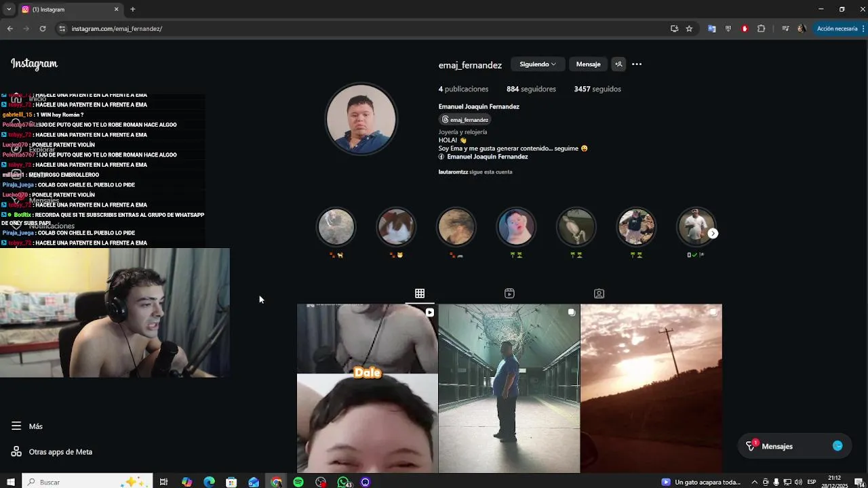This screenshot has height=488, width=868.
Task: Open Microsoft Store from taskbar
Action: pyautogui.click(x=231, y=482)
